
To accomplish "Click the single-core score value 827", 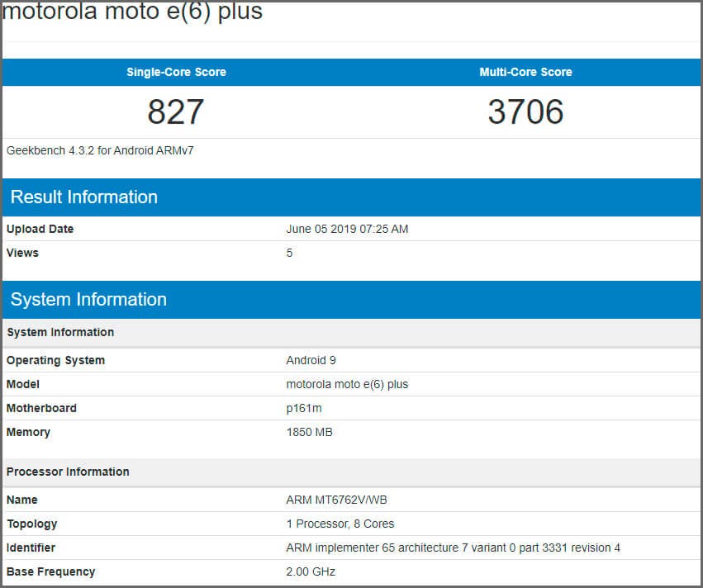I will click(175, 112).
